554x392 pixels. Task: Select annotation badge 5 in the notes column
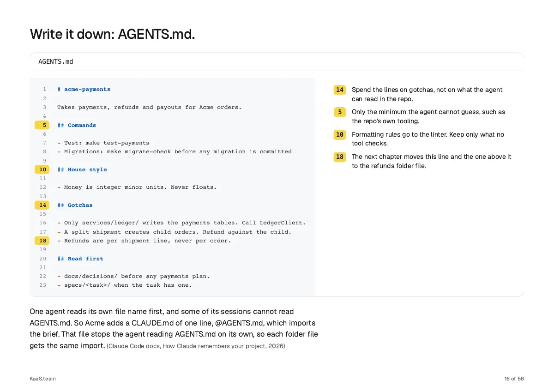click(x=340, y=112)
